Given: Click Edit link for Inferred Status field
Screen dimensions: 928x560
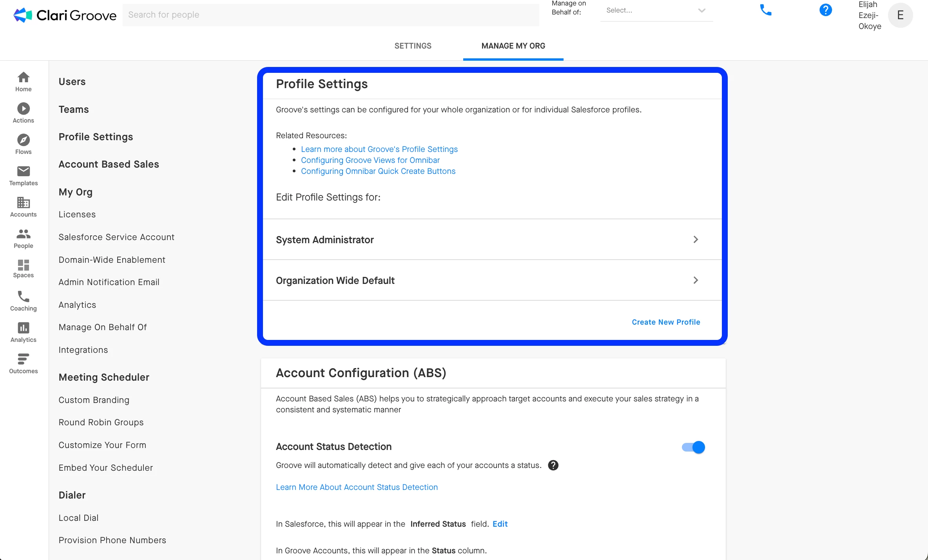Looking at the screenshot, I should click(500, 524).
